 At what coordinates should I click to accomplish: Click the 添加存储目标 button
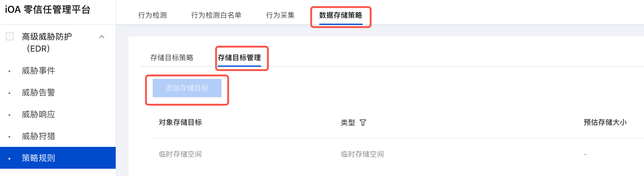[x=187, y=88]
